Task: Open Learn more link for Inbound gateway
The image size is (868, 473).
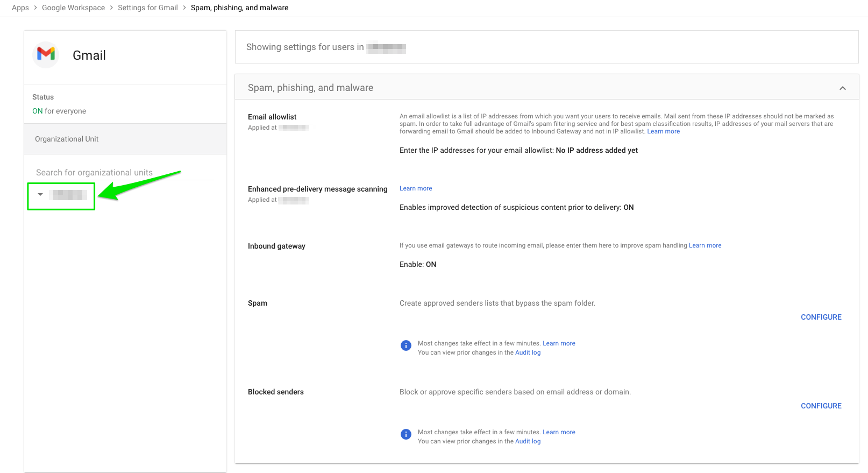Action: click(x=705, y=245)
